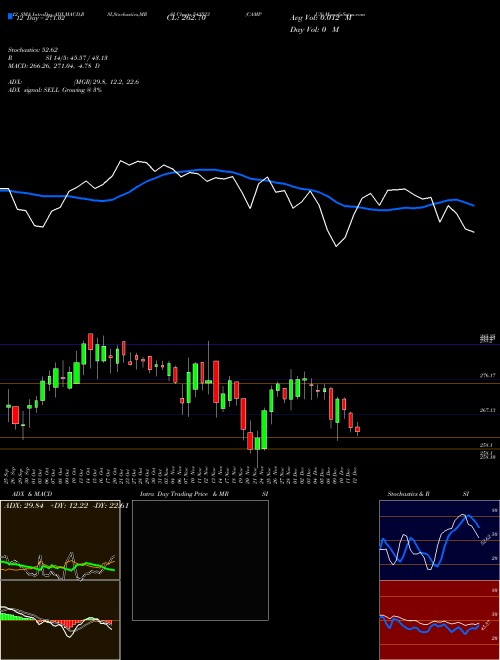Image resolution: width=500 pixels, height=660 pixels.
Task: Select the RSI 14/5 value line
Action: [58, 58]
